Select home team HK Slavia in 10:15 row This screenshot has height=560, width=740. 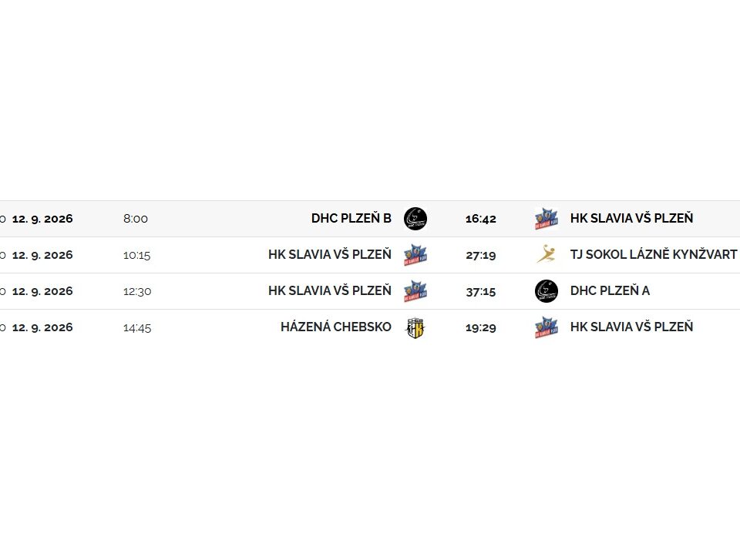tap(330, 255)
